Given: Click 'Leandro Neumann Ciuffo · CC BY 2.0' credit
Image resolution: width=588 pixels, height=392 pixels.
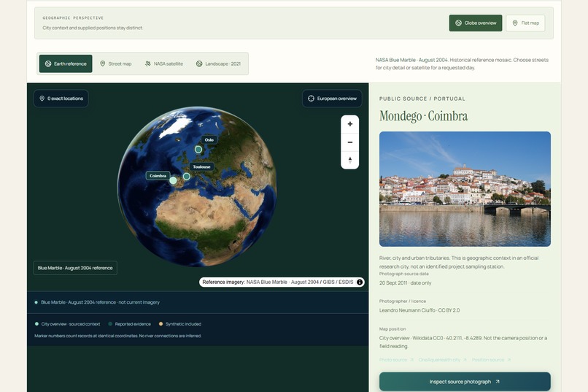Looking at the screenshot, I should coord(419,310).
